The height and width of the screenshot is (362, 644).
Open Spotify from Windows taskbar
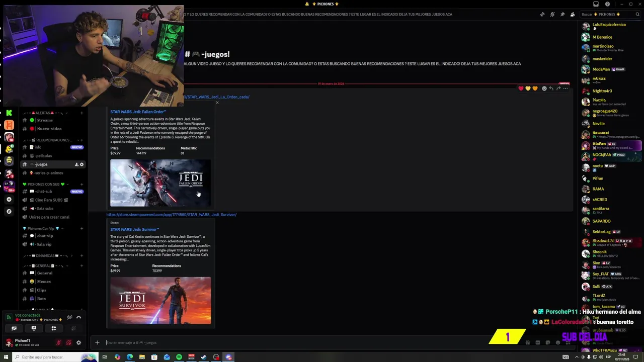tap(179, 357)
